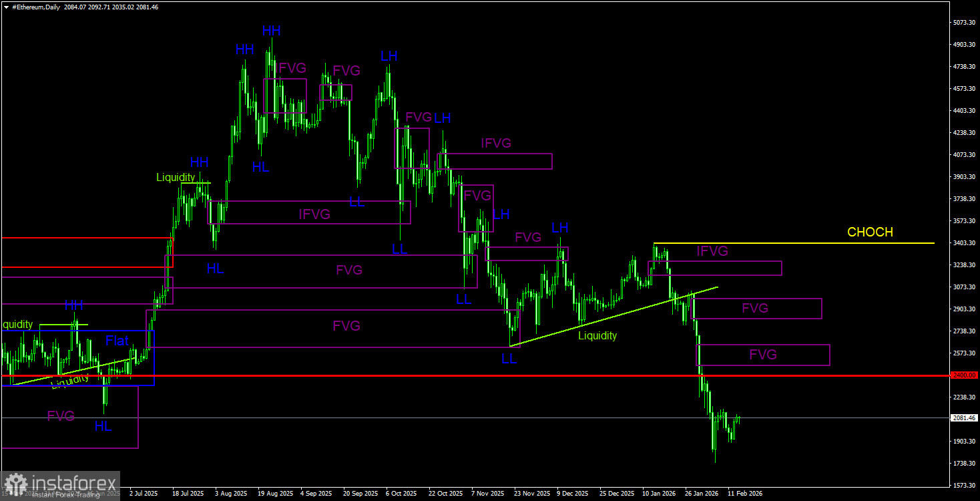Click the 3073.30 price axis value

[965, 287]
